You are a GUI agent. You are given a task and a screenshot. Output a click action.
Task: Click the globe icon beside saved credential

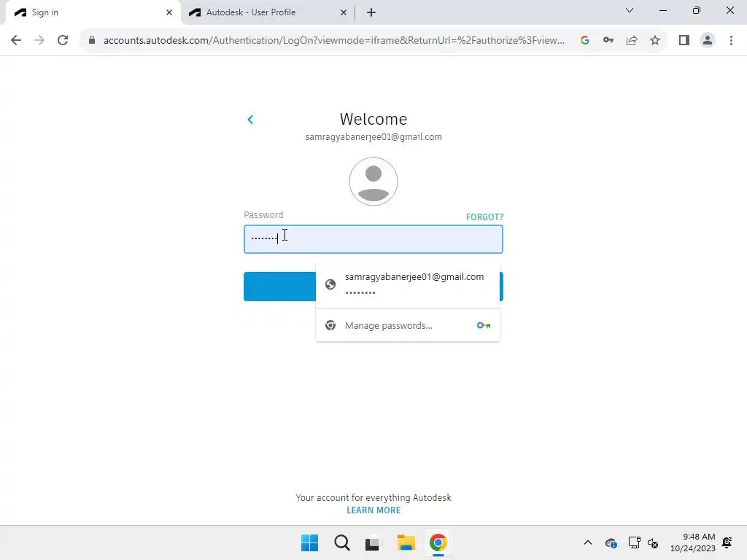point(330,284)
